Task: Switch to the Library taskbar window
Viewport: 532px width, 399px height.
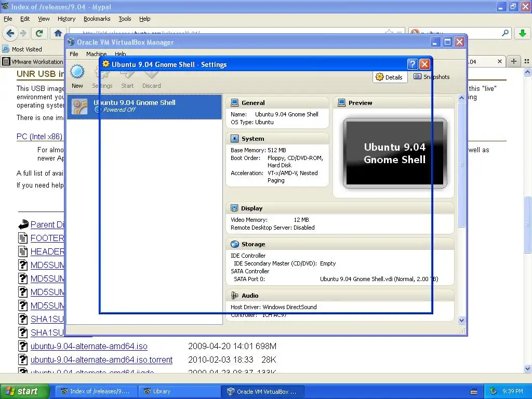Action: 179,391
